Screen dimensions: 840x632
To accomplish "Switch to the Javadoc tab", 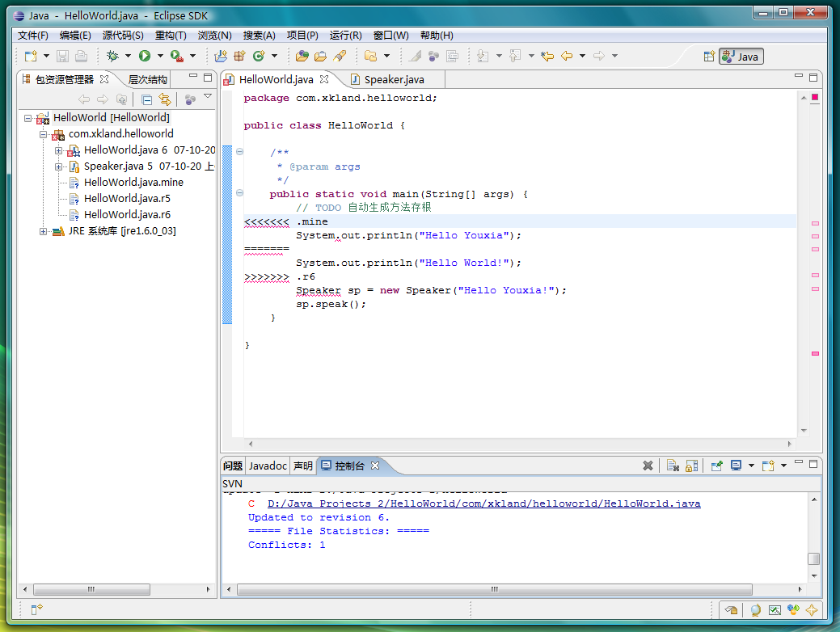I will pos(268,466).
